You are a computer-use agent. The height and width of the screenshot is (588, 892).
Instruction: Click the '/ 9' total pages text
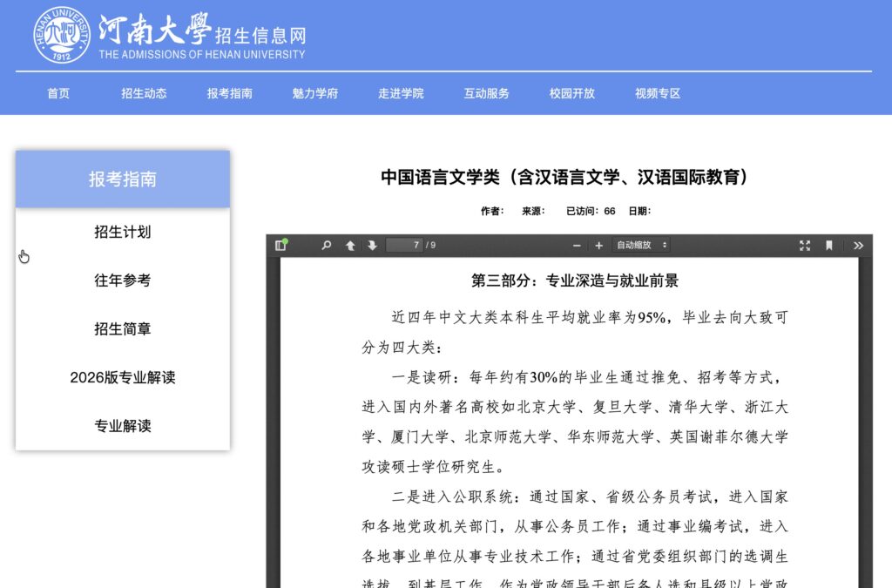[x=430, y=245]
